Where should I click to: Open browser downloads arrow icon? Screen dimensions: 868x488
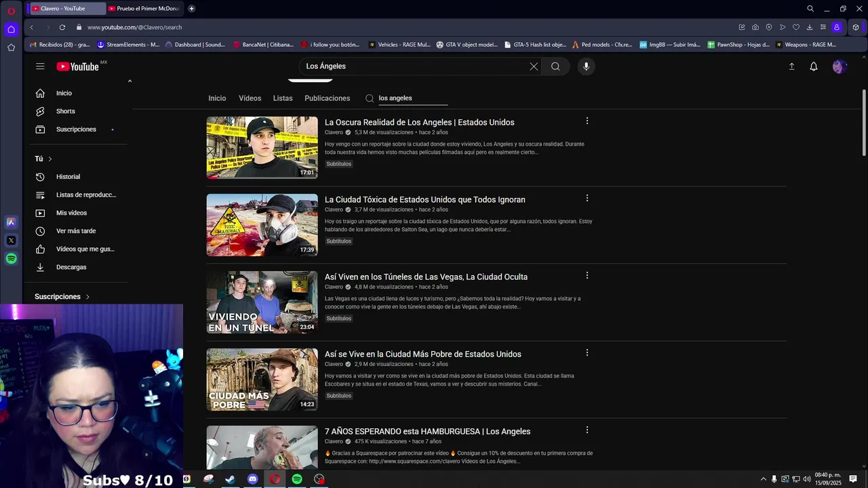coord(810,27)
